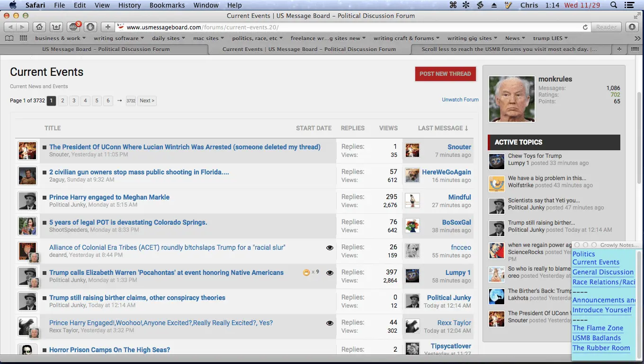Open Adblock Plus from the Safari toolbar
Screen dimensions: 644x364
tap(73, 27)
